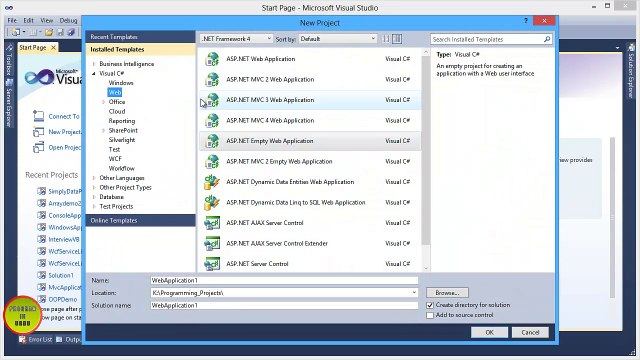
Task: Click the Solution name input field
Action: pyautogui.click(x=284, y=305)
